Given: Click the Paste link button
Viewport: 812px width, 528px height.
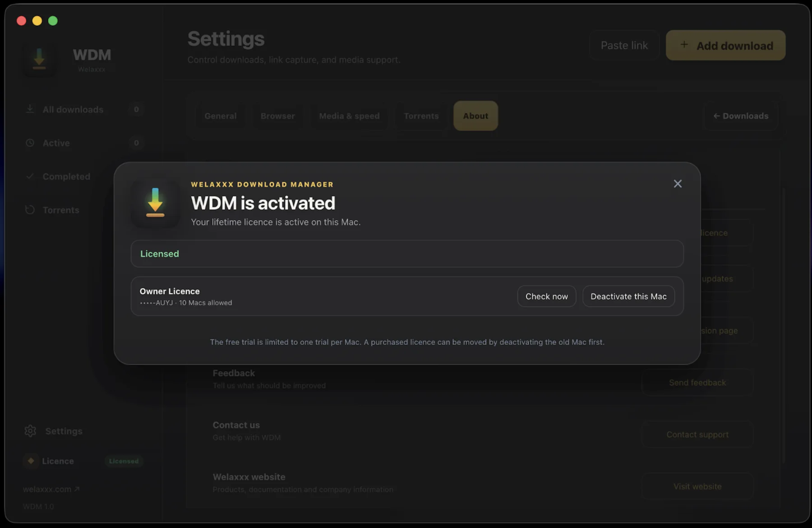Looking at the screenshot, I should (x=624, y=45).
